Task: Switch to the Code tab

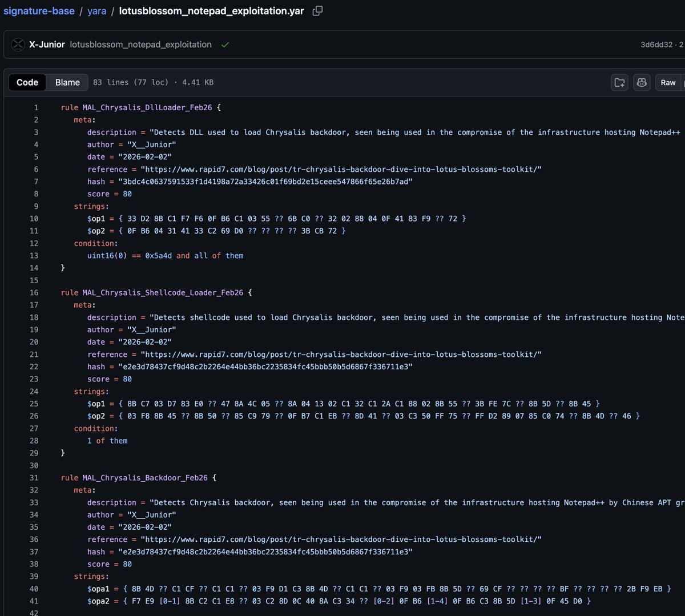Action: tap(27, 82)
